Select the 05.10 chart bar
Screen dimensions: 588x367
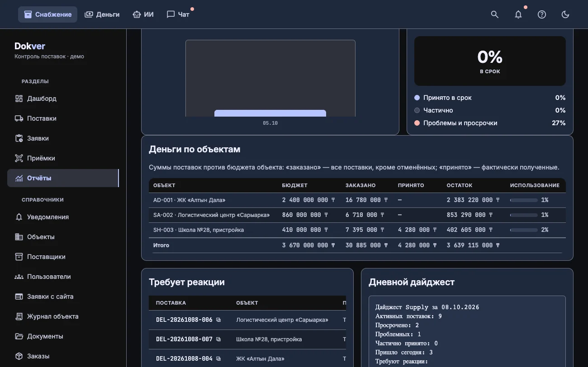click(270, 113)
